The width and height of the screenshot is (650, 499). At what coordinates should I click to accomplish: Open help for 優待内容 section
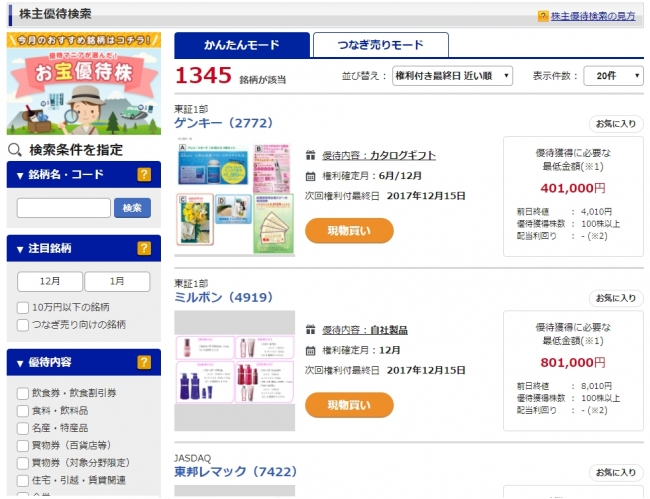point(144,362)
